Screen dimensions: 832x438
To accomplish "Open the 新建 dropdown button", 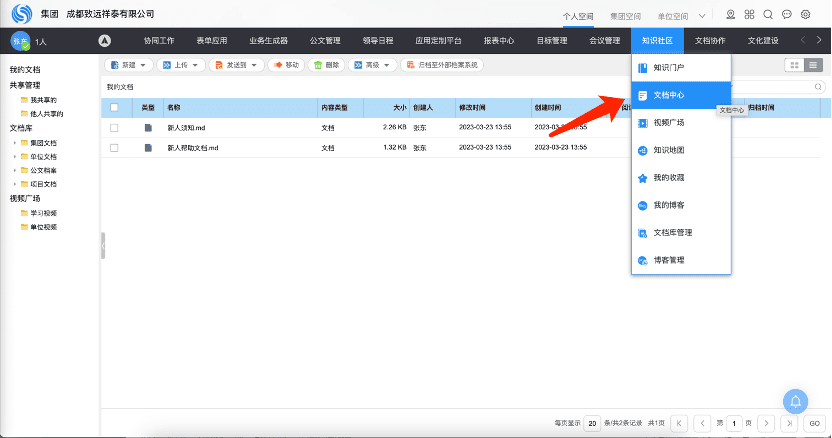I will pyautogui.click(x=128, y=65).
